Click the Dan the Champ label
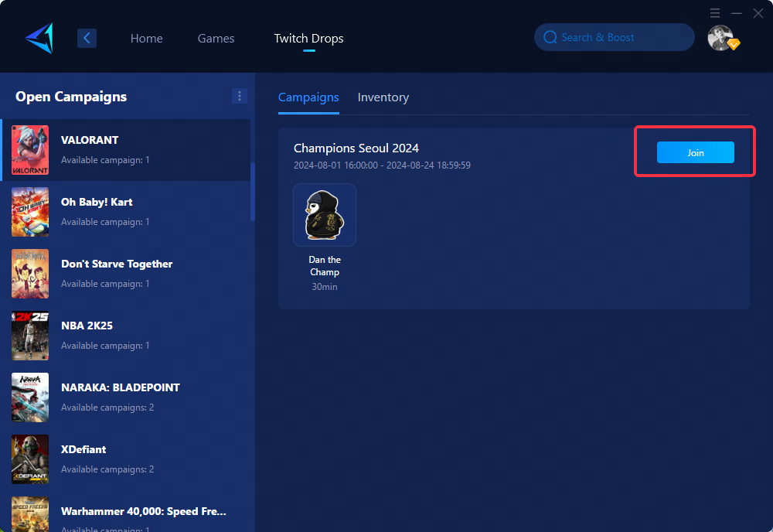The height and width of the screenshot is (532, 773). click(x=325, y=266)
